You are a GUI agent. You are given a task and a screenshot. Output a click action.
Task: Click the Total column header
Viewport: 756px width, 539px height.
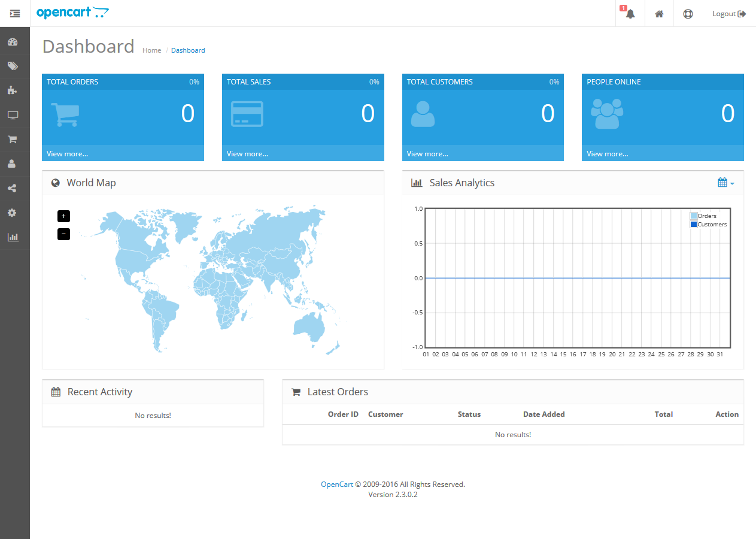click(664, 414)
